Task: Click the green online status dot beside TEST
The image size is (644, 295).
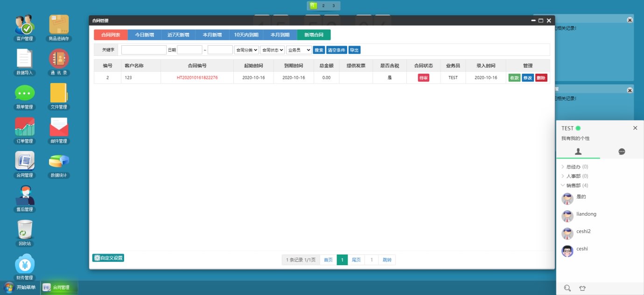Action: tap(578, 128)
